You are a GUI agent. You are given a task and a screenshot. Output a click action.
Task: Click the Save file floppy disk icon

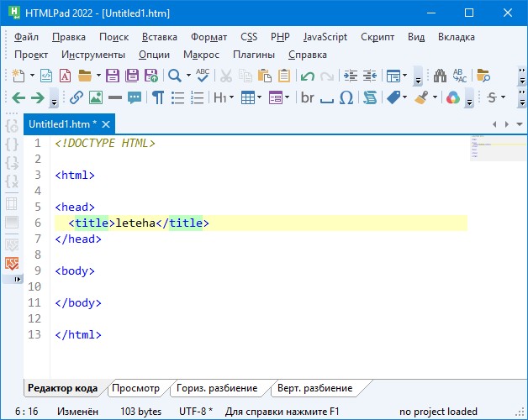click(x=112, y=76)
